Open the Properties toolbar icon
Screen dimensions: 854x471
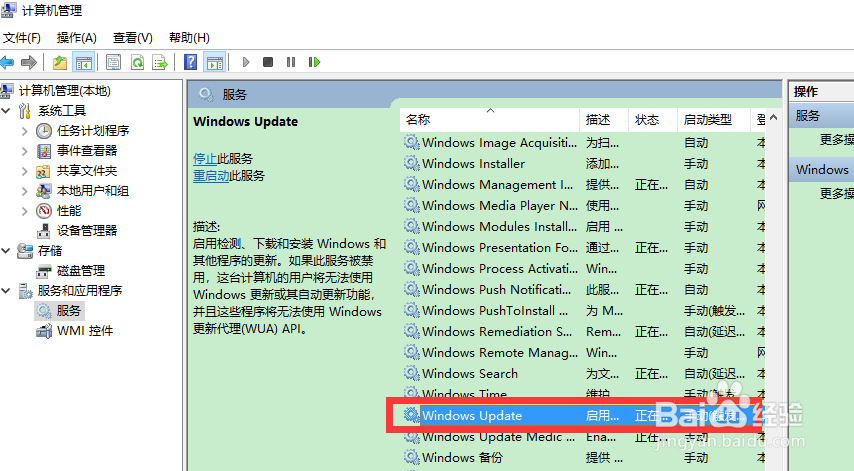(113, 63)
